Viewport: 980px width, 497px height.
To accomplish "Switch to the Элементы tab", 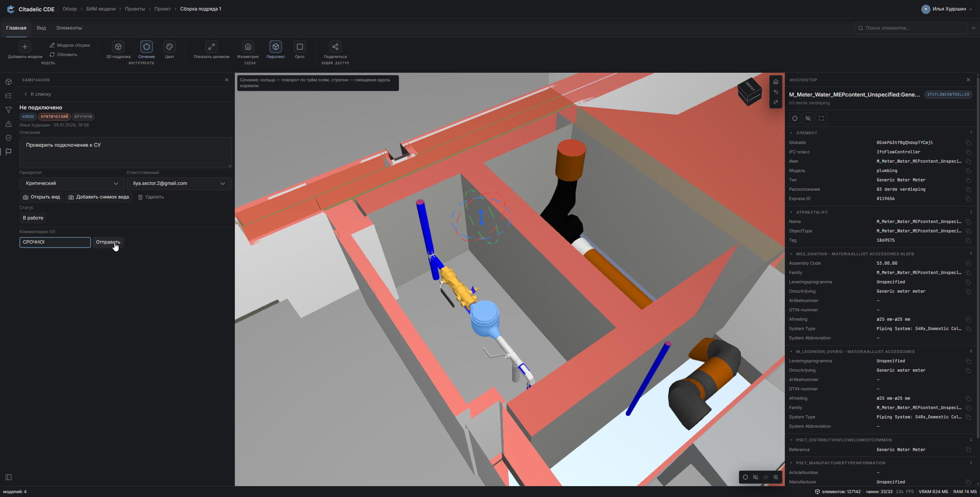I will pos(69,28).
